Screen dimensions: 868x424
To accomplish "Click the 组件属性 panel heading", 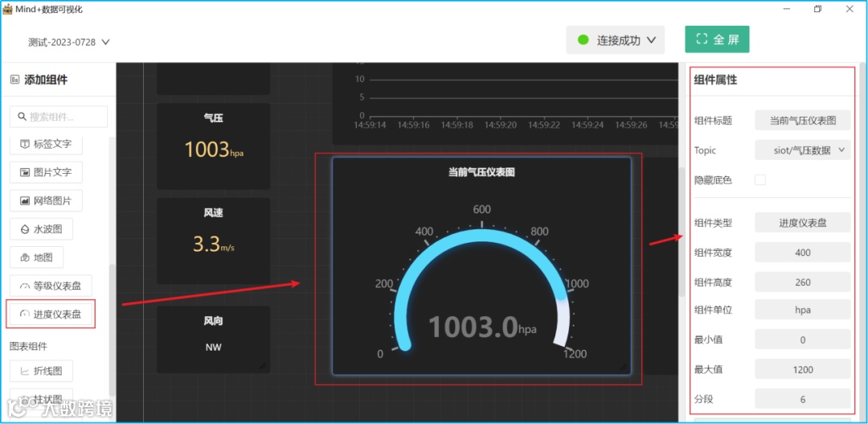I will click(715, 80).
